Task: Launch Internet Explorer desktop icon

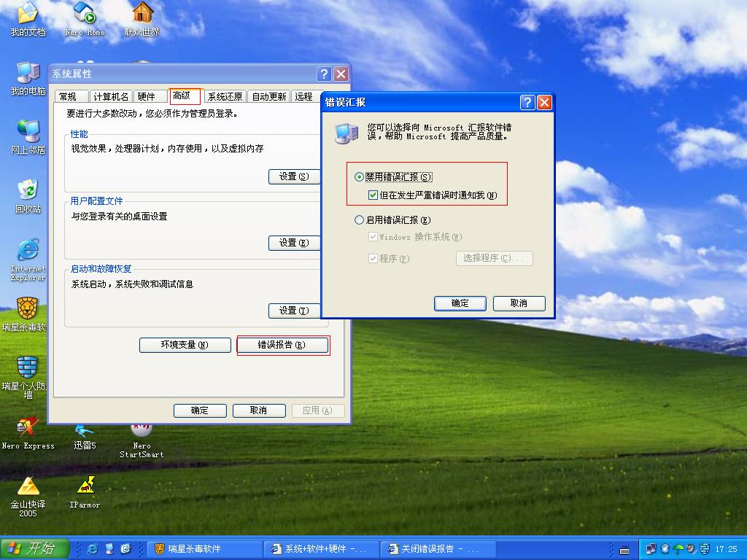Action: coord(28,260)
